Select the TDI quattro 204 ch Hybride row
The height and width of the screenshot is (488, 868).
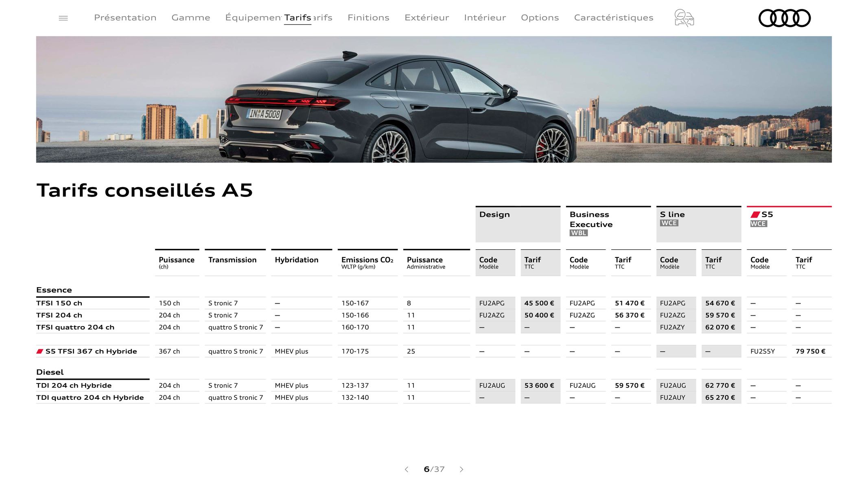pyautogui.click(x=90, y=398)
